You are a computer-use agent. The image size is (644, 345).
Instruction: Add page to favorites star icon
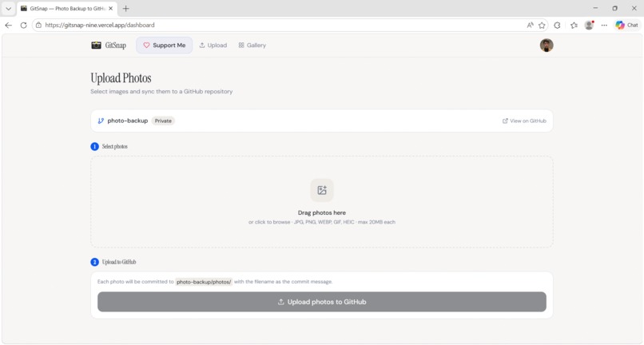pyautogui.click(x=542, y=25)
